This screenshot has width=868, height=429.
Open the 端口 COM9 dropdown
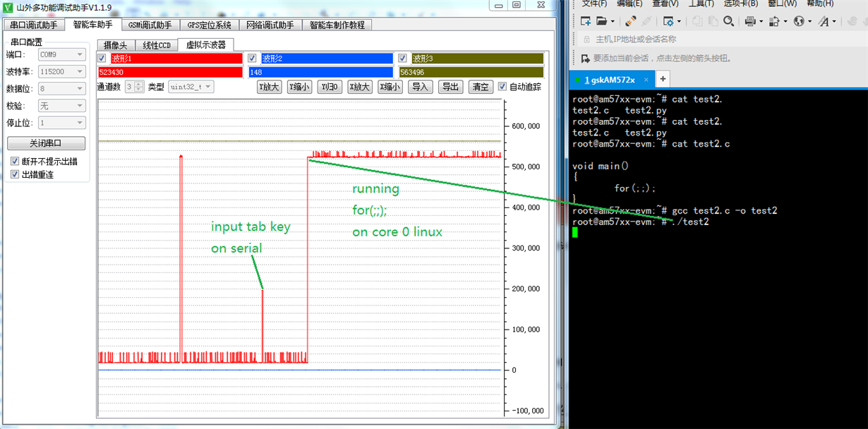click(62, 54)
